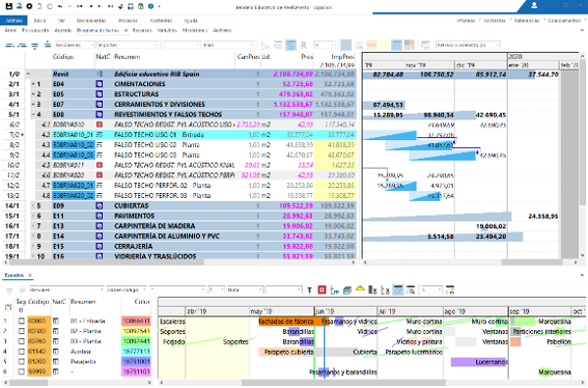The width and height of the screenshot is (588, 388).
Task: Click the red NatC icon of row E08RYA010
Action: pyautogui.click(x=99, y=124)
